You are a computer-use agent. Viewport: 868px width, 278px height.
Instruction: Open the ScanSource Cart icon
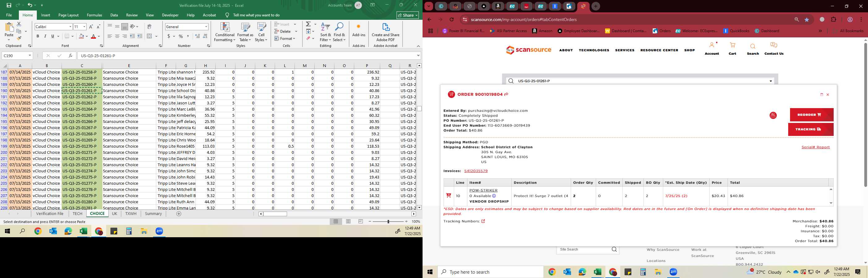click(x=732, y=48)
